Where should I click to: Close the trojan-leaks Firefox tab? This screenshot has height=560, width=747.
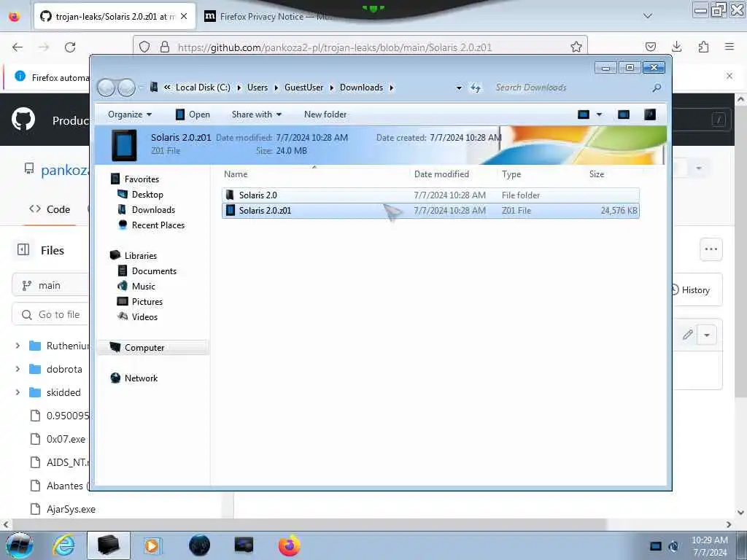[x=184, y=16]
